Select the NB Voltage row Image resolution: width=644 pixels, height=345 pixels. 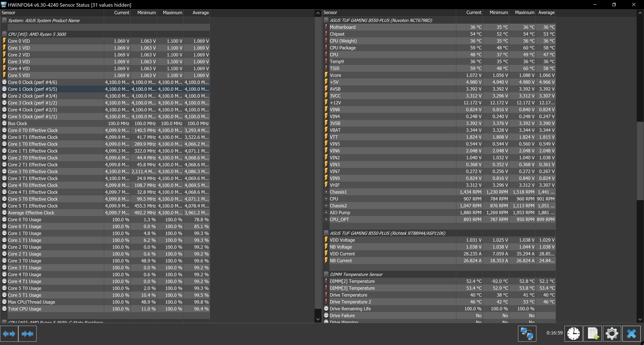pyautogui.click(x=439, y=247)
